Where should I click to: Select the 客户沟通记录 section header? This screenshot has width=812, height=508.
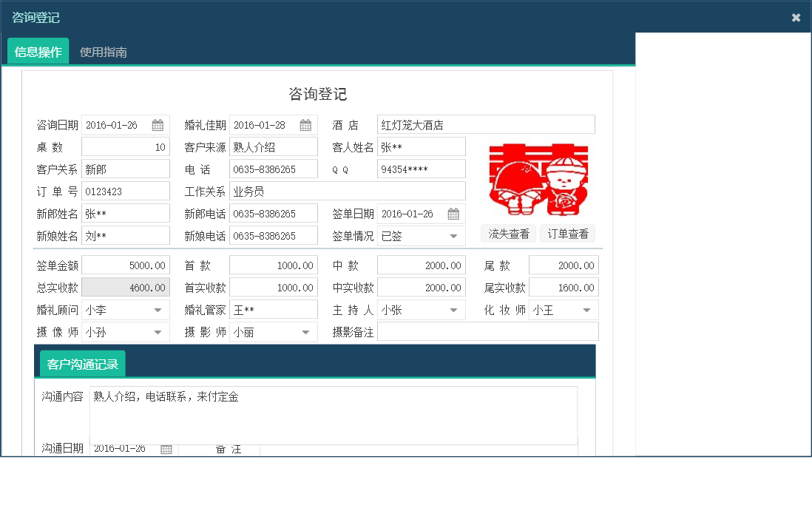[83, 363]
